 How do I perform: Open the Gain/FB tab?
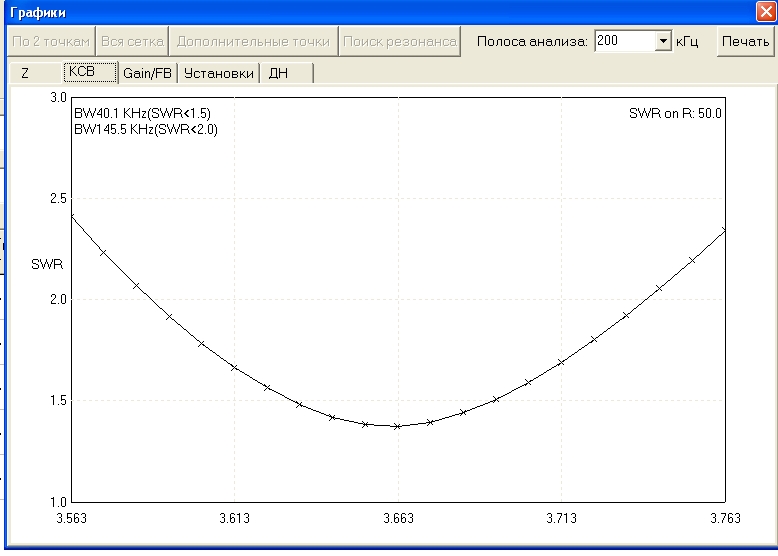[147, 73]
